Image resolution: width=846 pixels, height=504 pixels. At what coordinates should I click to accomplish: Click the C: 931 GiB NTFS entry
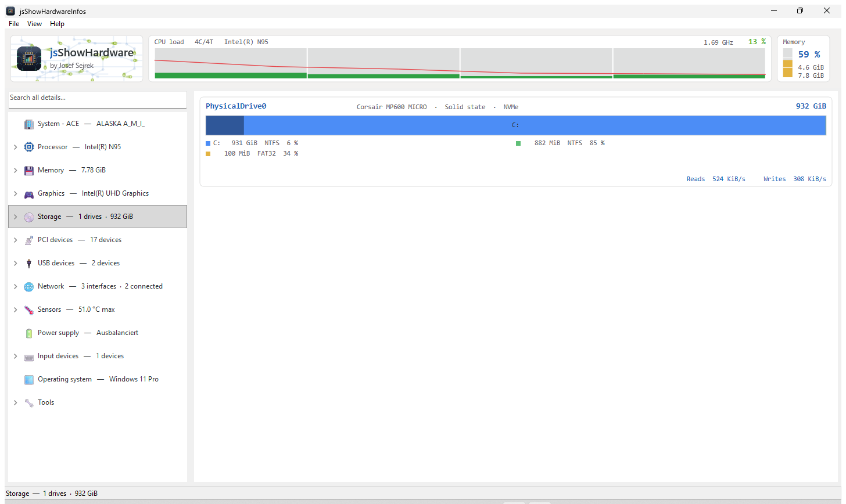click(x=252, y=143)
